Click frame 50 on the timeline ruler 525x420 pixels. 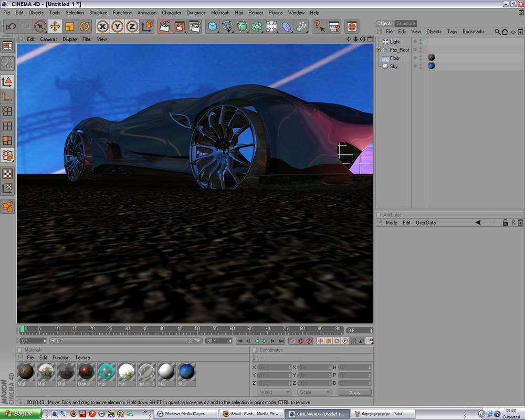click(197, 330)
